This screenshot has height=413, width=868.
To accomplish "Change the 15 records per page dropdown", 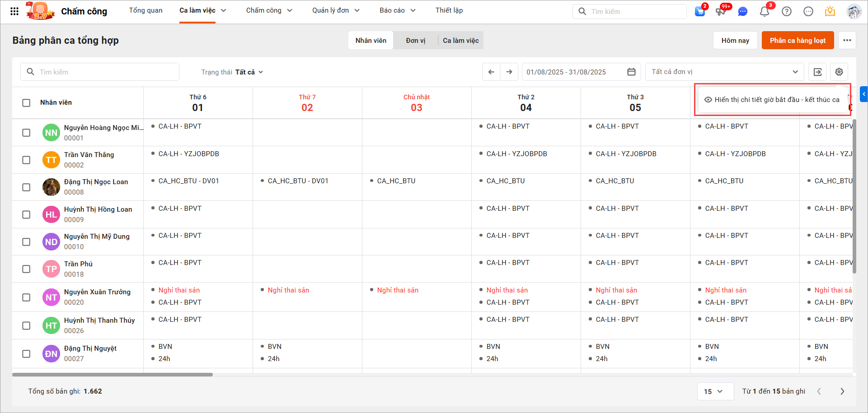I will [x=713, y=391].
